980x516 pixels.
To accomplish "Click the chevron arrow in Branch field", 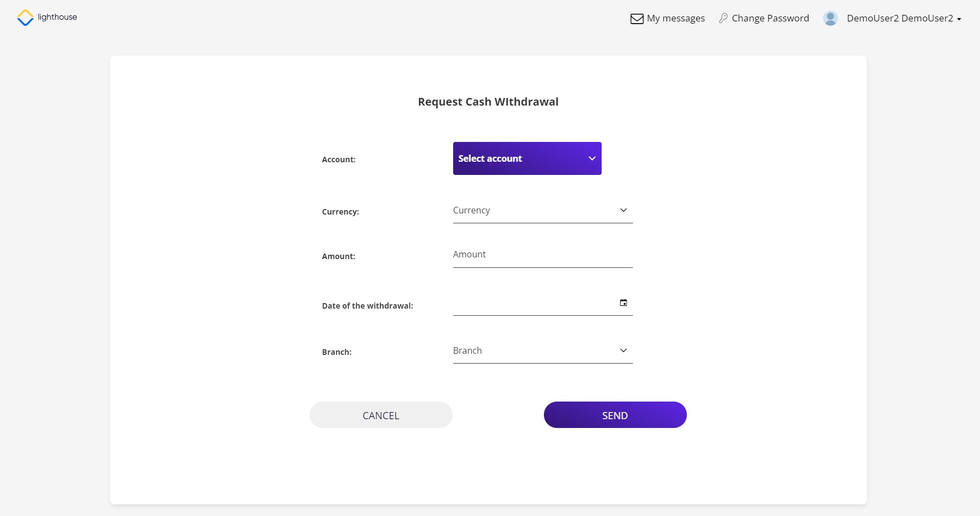I will pyautogui.click(x=623, y=350).
